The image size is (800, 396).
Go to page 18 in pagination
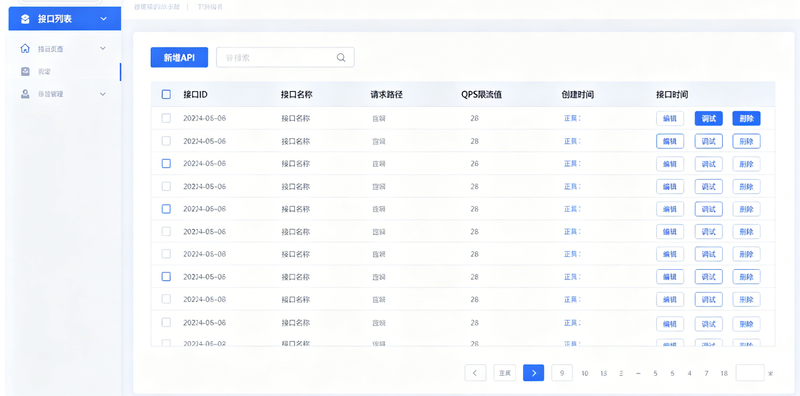click(x=724, y=374)
